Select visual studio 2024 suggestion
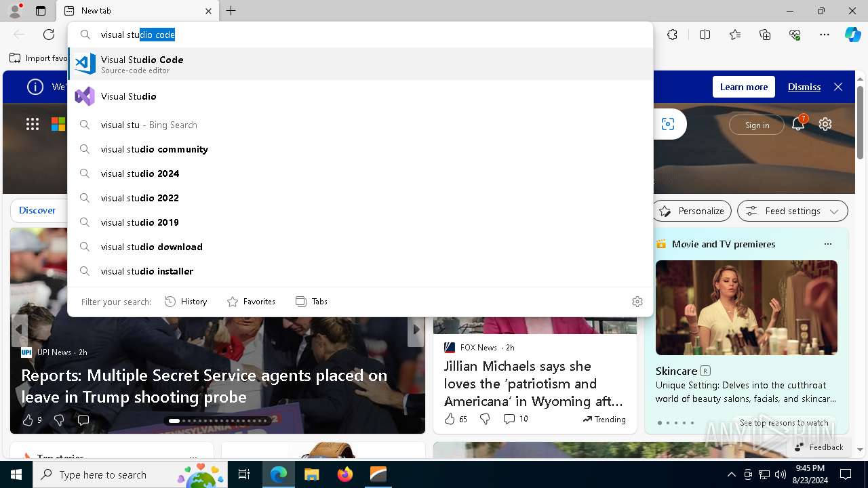Viewport: 868px width, 488px height. click(360, 174)
